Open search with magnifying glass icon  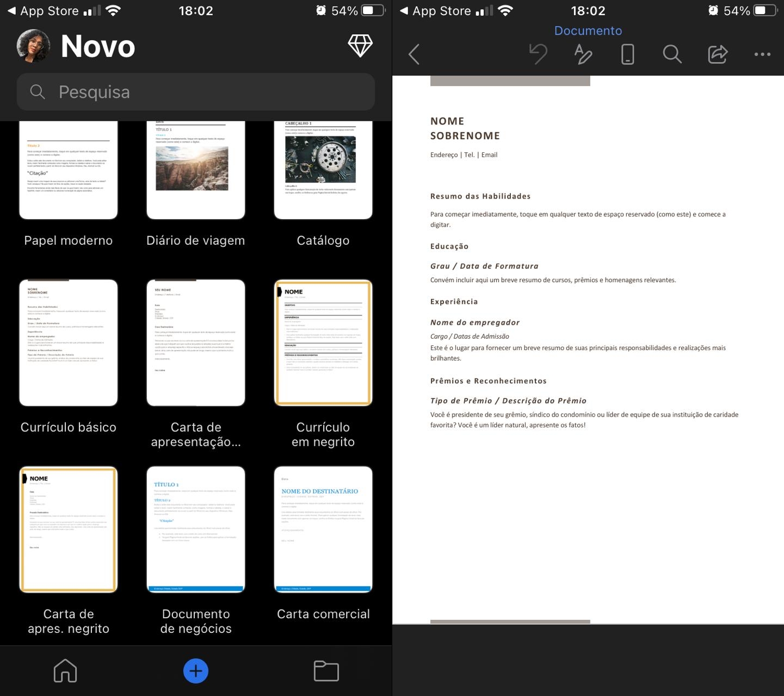[x=672, y=54]
